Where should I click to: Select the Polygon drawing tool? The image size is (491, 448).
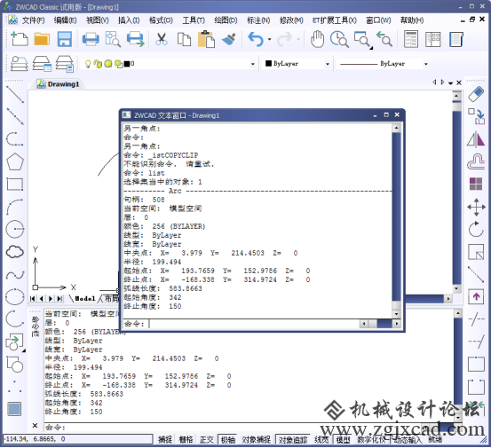pyautogui.click(x=15, y=161)
